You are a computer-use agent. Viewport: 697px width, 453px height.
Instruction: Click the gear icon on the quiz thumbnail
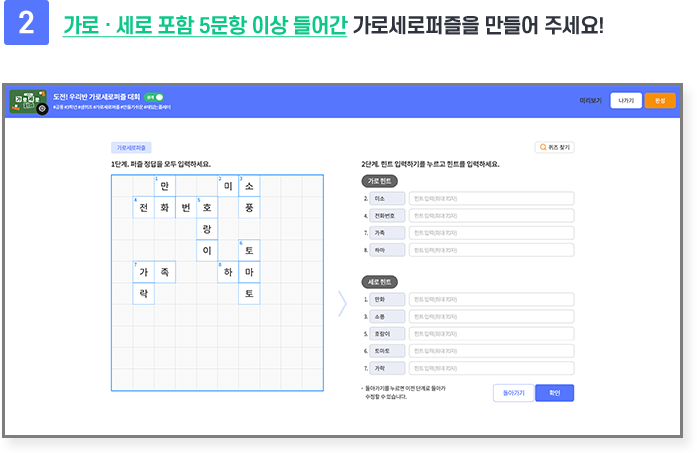[42, 108]
